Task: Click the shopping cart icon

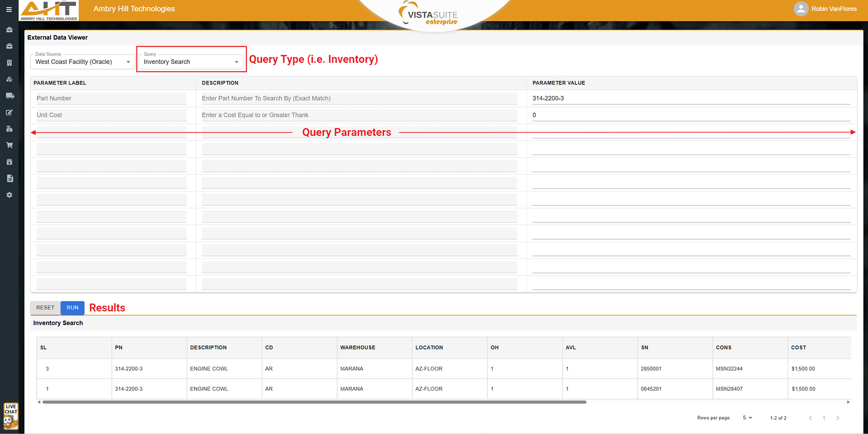Action: click(9, 145)
